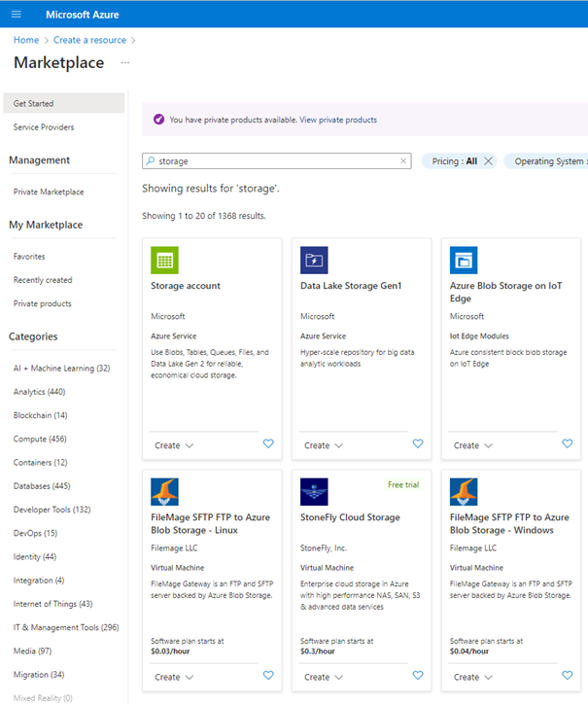Select Service Providers in the sidebar
Viewport: 588px width, 705px height.
tap(44, 127)
